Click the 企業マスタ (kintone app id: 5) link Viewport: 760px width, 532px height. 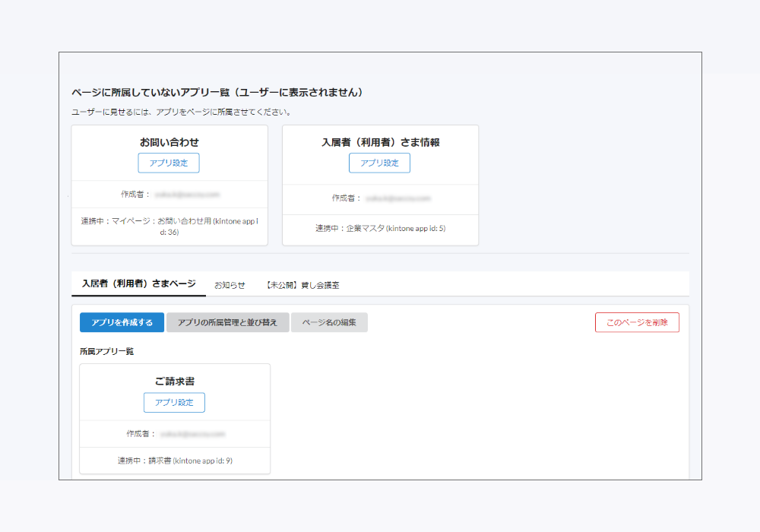(x=379, y=230)
